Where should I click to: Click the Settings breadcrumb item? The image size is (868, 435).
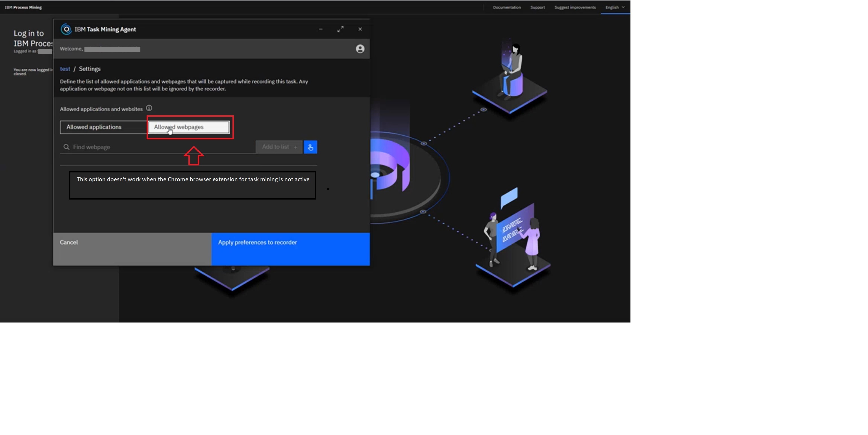pyautogui.click(x=90, y=69)
